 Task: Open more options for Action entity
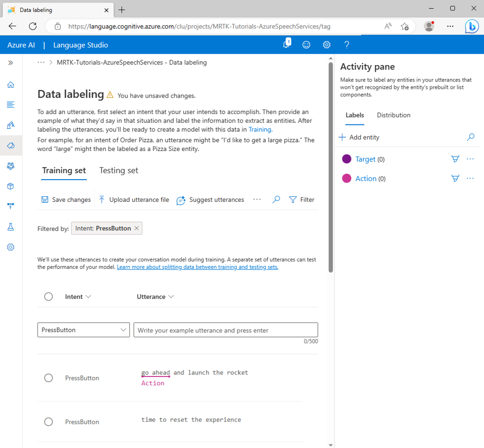coord(470,178)
